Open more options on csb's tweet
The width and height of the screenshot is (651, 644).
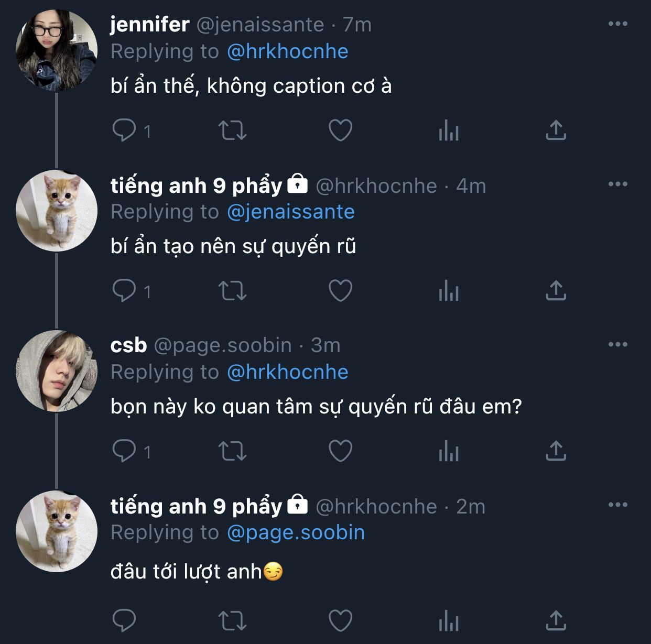(618, 344)
